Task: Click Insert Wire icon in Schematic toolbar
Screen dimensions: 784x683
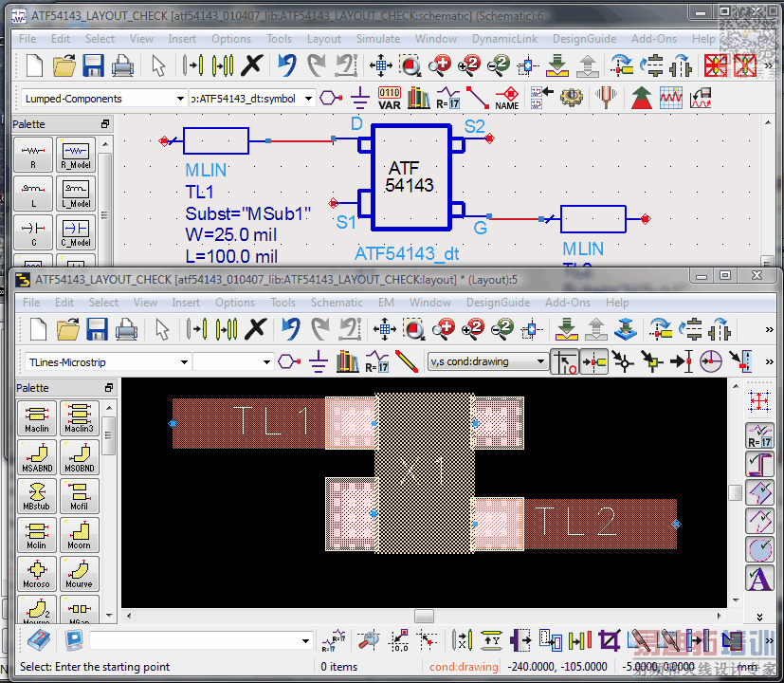Action: 478,98
